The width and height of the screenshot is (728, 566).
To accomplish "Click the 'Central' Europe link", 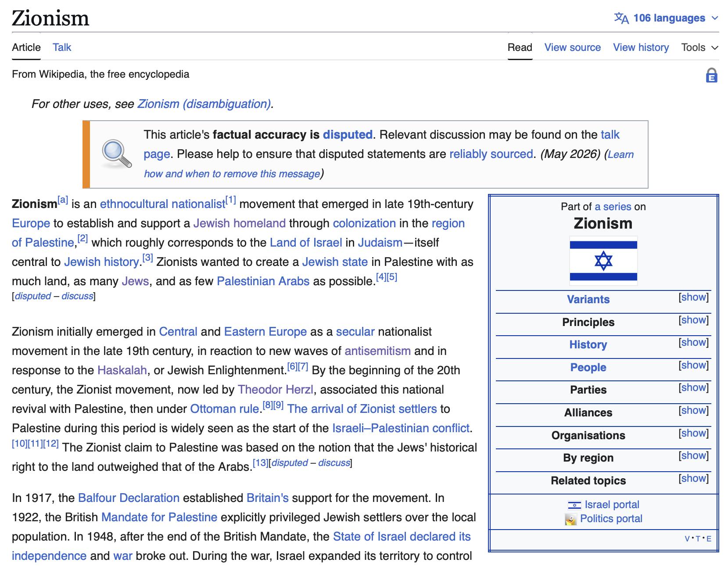I will 178,332.
